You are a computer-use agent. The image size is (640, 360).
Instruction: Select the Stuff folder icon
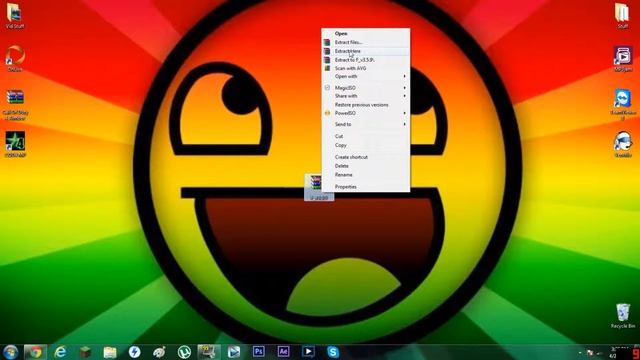622,16
